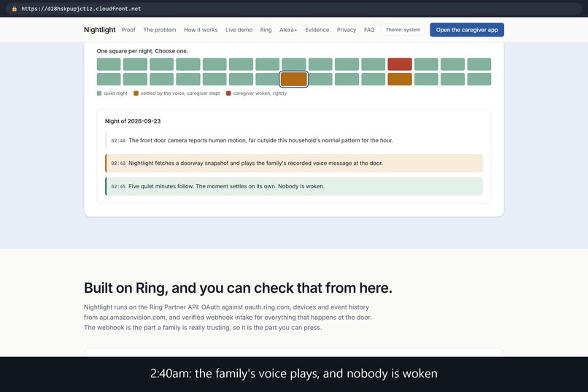Click 'One square per night. Choose one.' caption
Image resolution: width=588 pixels, height=392 pixels.
coord(142,51)
